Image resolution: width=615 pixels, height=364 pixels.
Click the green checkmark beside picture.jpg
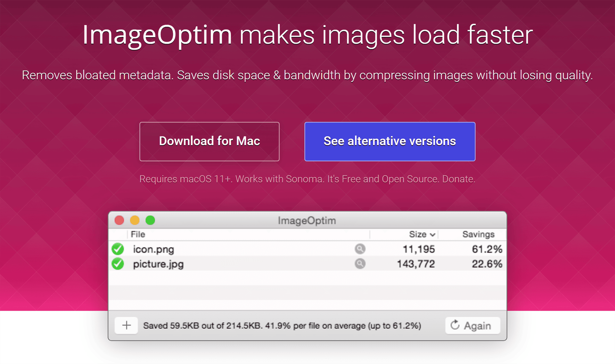pos(118,264)
